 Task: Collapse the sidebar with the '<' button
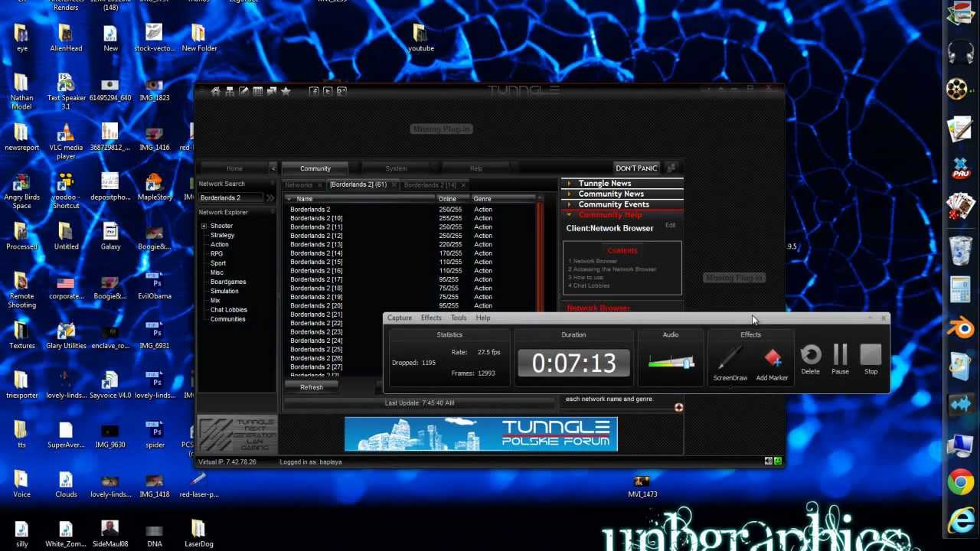pos(273,168)
